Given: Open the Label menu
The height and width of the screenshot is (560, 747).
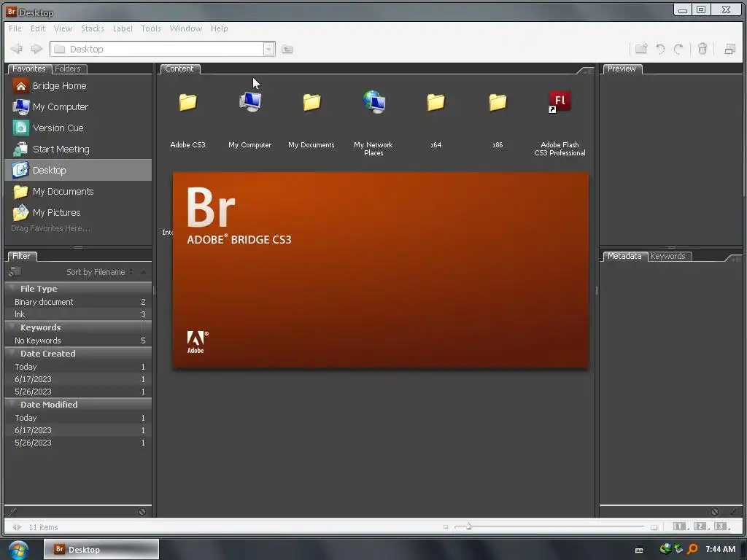Looking at the screenshot, I should click(123, 28).
